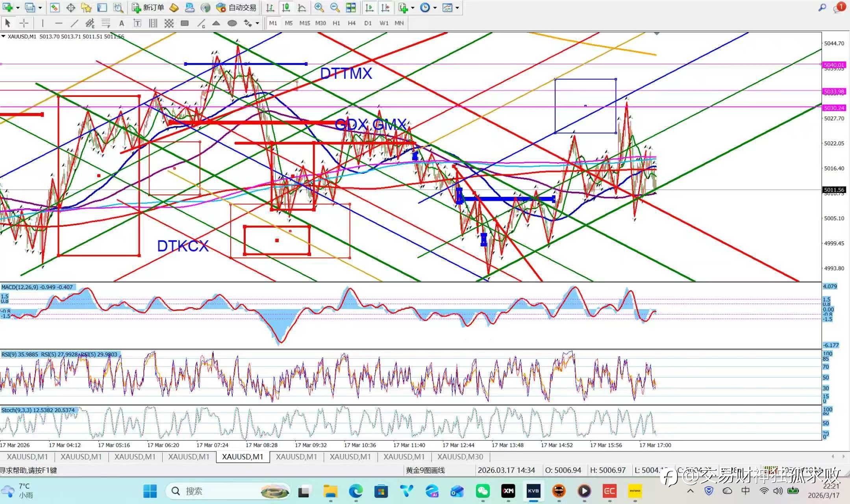Image resolution: width=850 pixels, height=504 pixels.
Task: Select the Fibonacci retracement tool
Action: coord(106,23)
